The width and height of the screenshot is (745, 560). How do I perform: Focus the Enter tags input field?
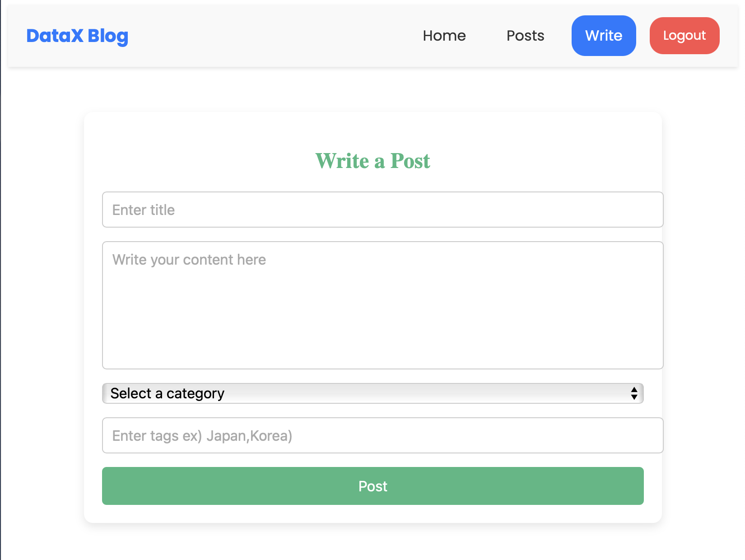click(x=383, y=435)
